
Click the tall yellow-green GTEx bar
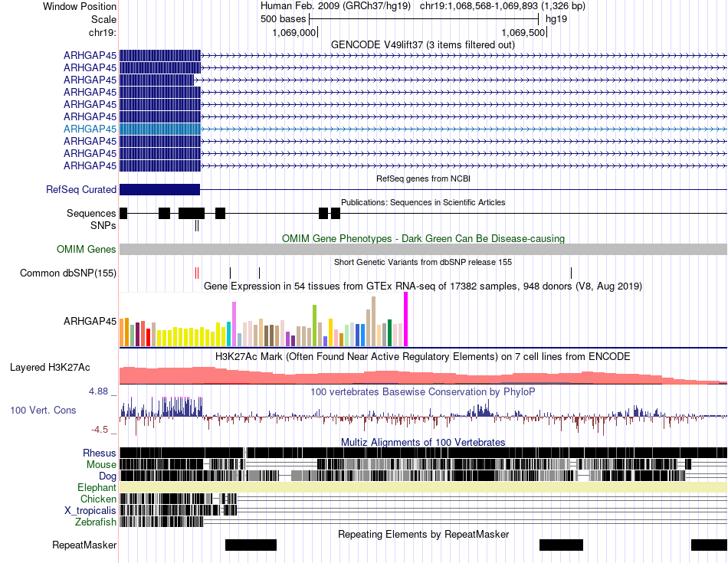coord(314,326)
